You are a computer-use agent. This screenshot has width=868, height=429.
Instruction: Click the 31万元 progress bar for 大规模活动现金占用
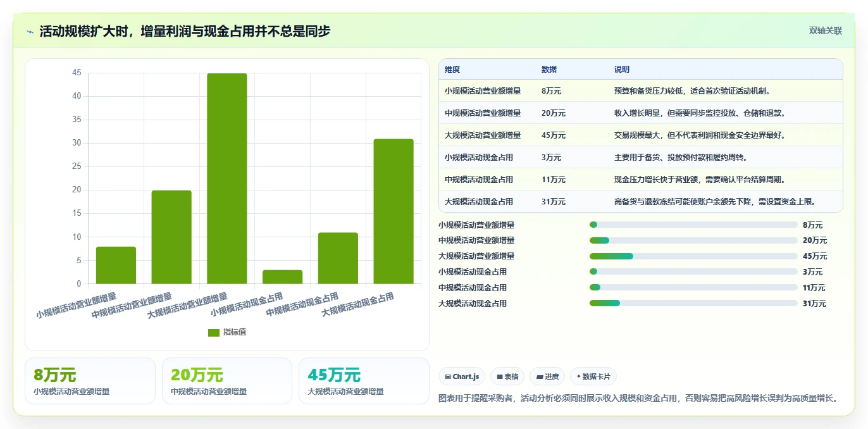coord(693,304)
